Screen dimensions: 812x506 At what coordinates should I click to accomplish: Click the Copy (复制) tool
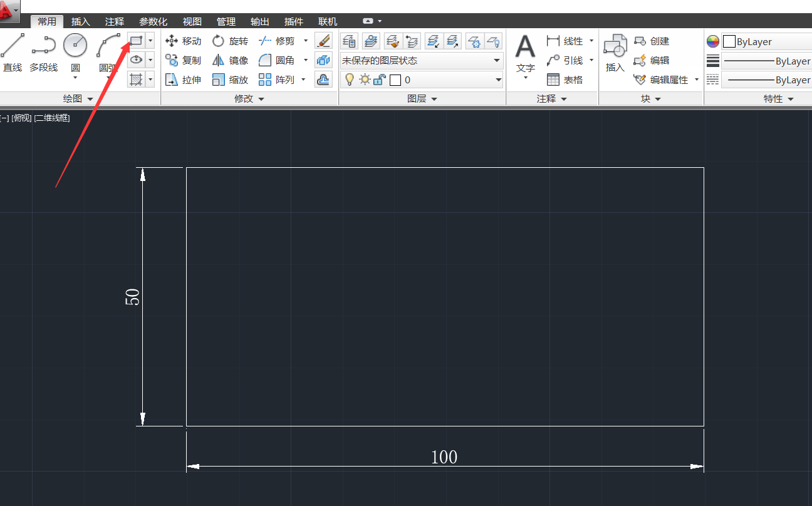184,61
